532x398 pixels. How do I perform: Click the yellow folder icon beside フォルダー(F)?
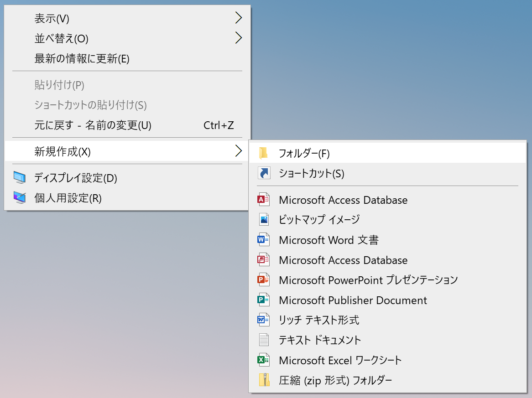click(x=264, y=153)
